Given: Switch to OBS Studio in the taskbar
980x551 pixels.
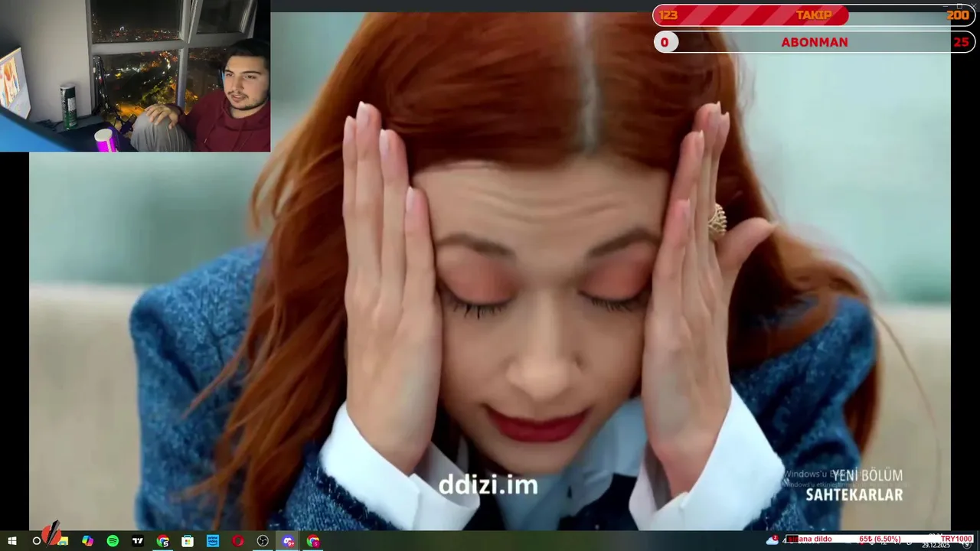Looking at the screenshot, I should coord(263,541).
